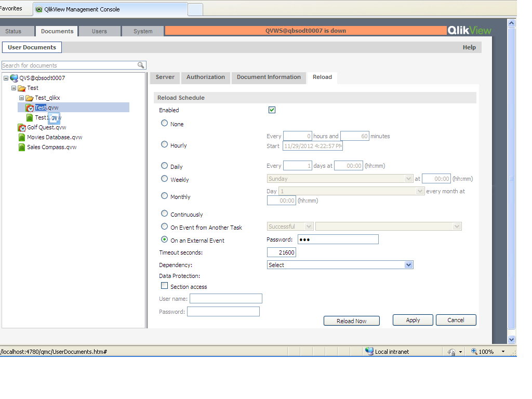Select Sales Compass.qvw in the tree
The width and height of the screenshot is (532, 399).
tap(51, 147)
